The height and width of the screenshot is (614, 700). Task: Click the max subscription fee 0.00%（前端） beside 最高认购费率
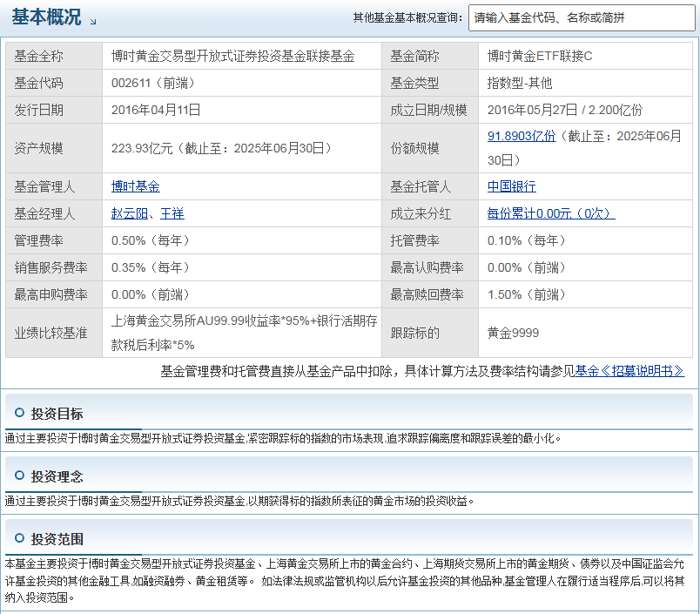click(x=527, y=268)
